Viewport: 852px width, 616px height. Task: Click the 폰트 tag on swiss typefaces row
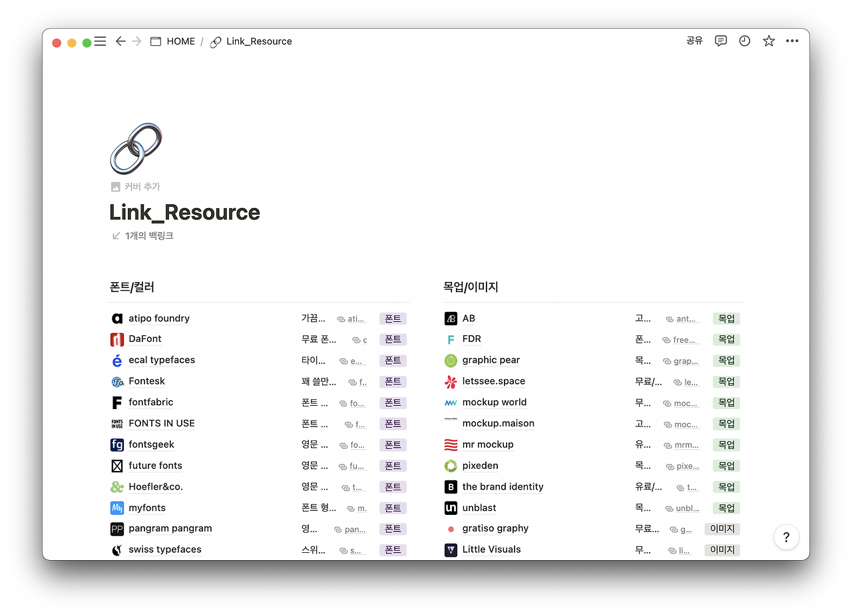[393, 550]
